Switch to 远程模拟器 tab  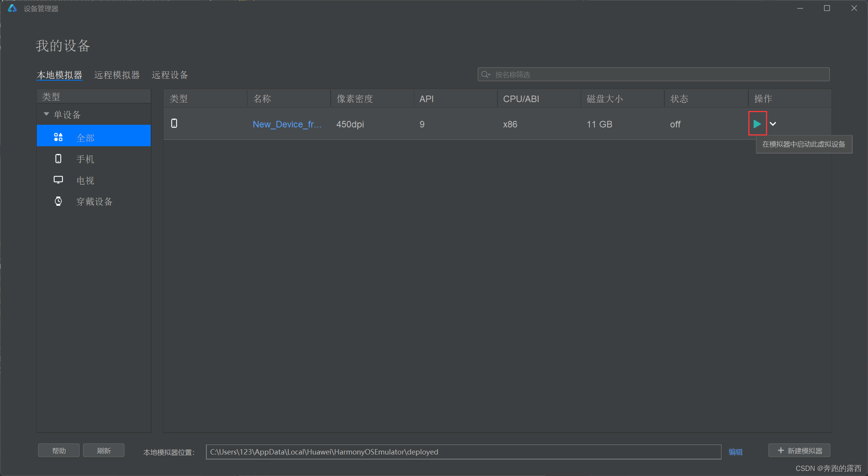[117, 75]
